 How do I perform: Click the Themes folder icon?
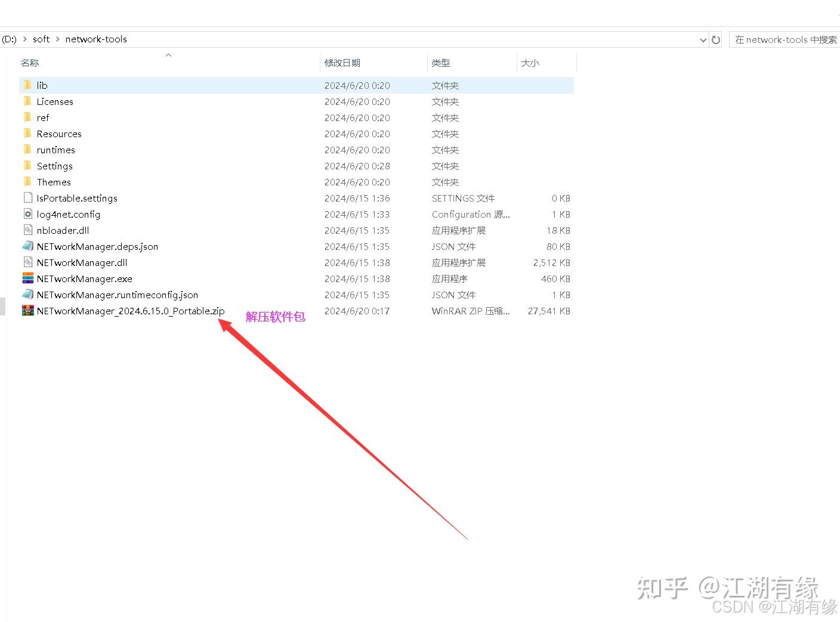[28, 182]
